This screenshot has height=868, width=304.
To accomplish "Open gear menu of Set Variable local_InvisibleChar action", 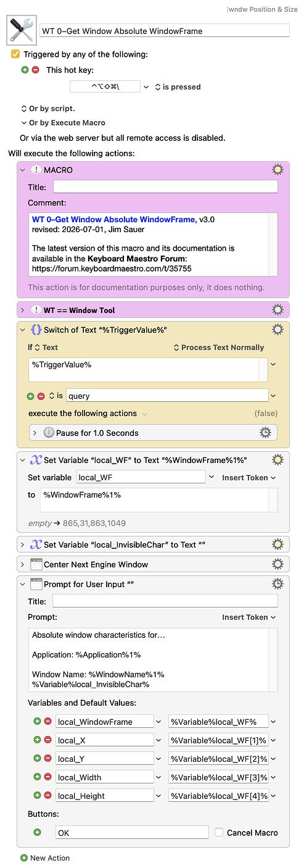I will [277, 545].
